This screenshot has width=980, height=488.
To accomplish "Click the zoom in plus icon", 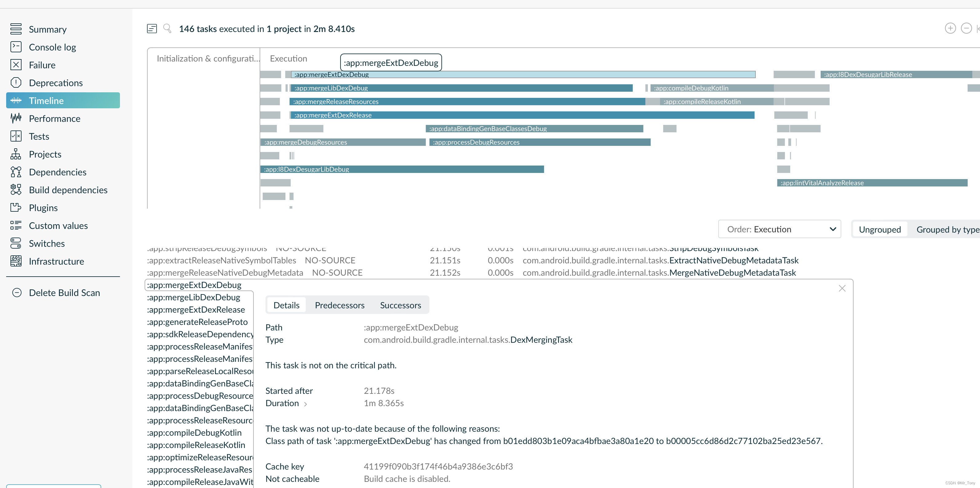I will click(950, 29).
